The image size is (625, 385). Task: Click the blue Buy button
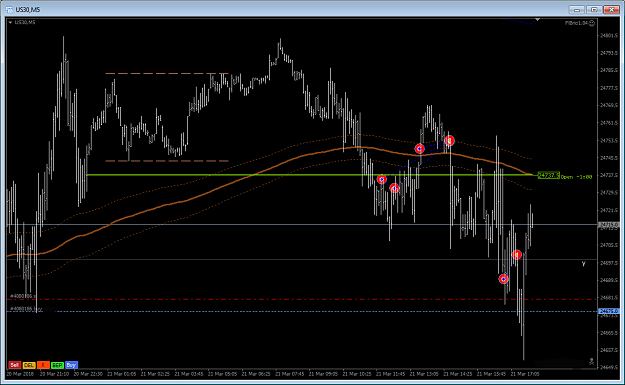[71, 365]
